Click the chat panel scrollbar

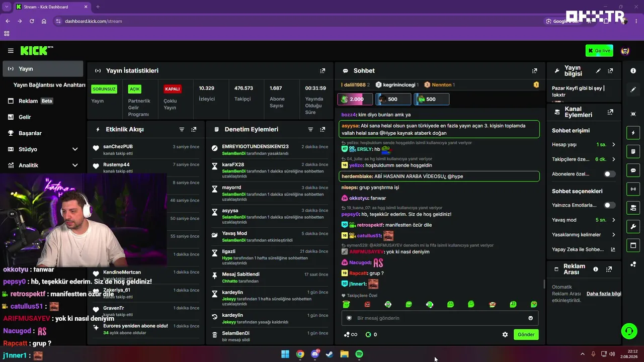pyautogui.click(x=544, y=284)
